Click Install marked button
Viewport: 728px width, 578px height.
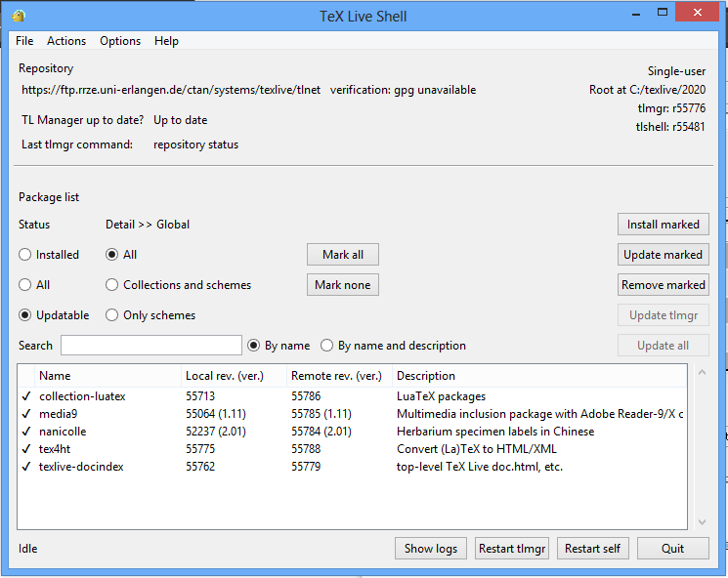(663, 225)
